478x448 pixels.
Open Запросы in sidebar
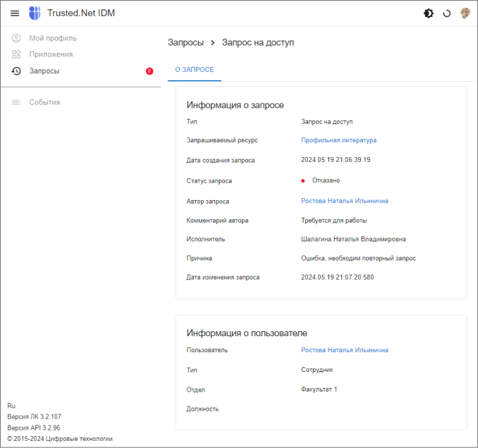click(44, 71)
